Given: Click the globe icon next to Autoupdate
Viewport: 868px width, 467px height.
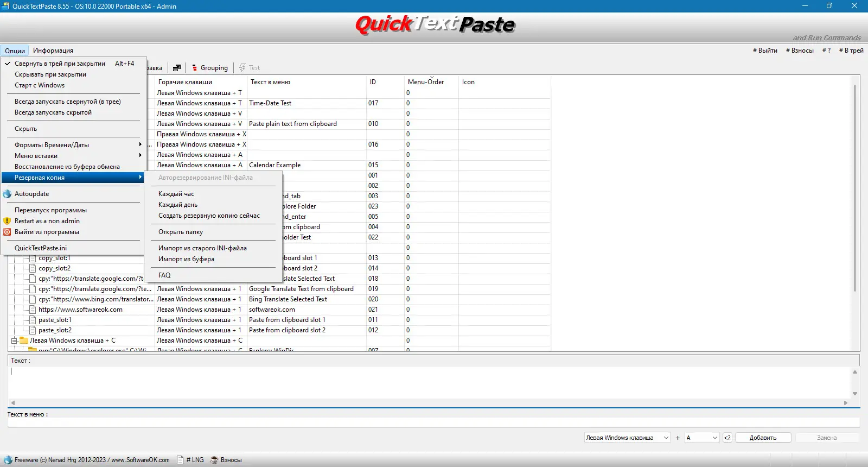Looking at the screenshot, I should pyautogui.click(x=7, y=194).
